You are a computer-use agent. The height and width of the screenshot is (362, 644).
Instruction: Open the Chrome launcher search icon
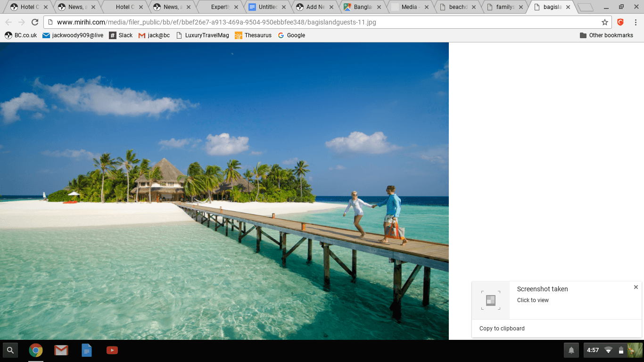pos(10,350)
